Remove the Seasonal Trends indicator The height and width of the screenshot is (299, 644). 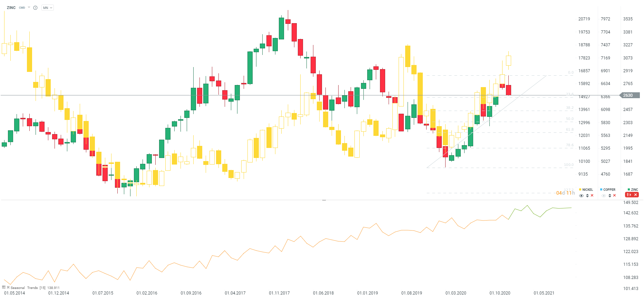click(8, 287)
